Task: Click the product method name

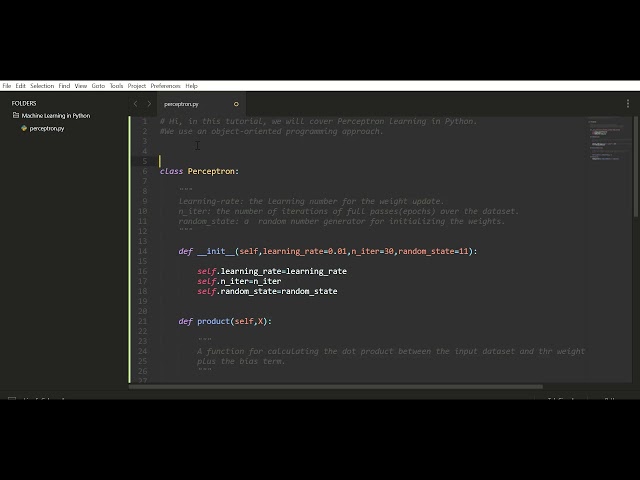Action: pyautogui.click(x=213, y=321)
